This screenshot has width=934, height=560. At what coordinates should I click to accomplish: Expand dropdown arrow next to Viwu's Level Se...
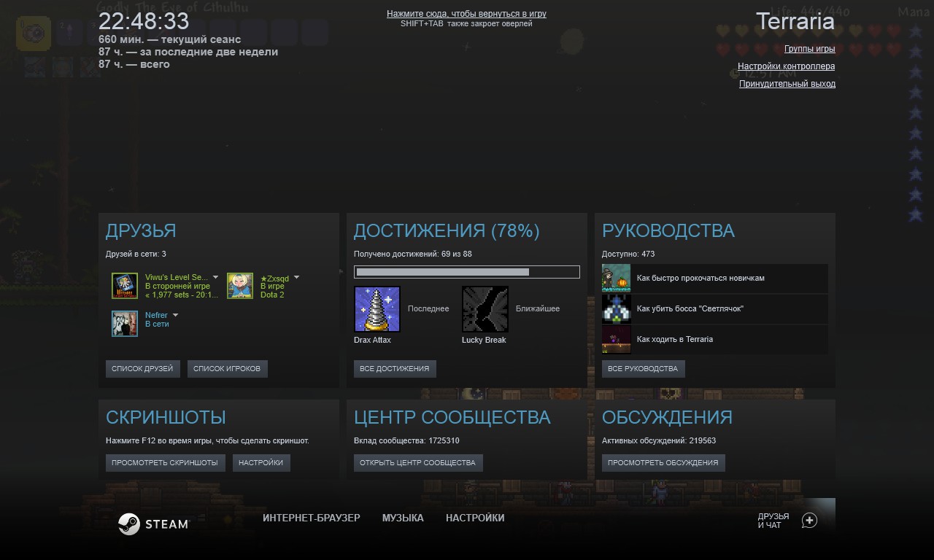pyautogui.click(x=215, y=277)
